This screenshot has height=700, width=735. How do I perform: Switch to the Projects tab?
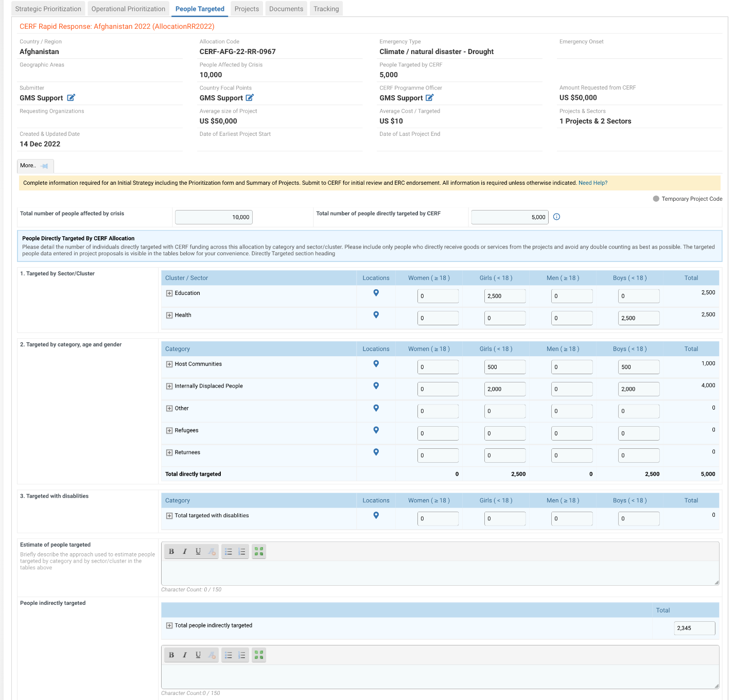[247, 9]
